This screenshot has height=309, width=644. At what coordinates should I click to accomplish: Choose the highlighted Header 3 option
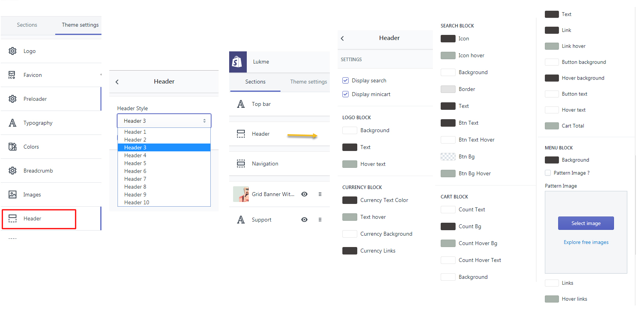(x=164, y=147)
